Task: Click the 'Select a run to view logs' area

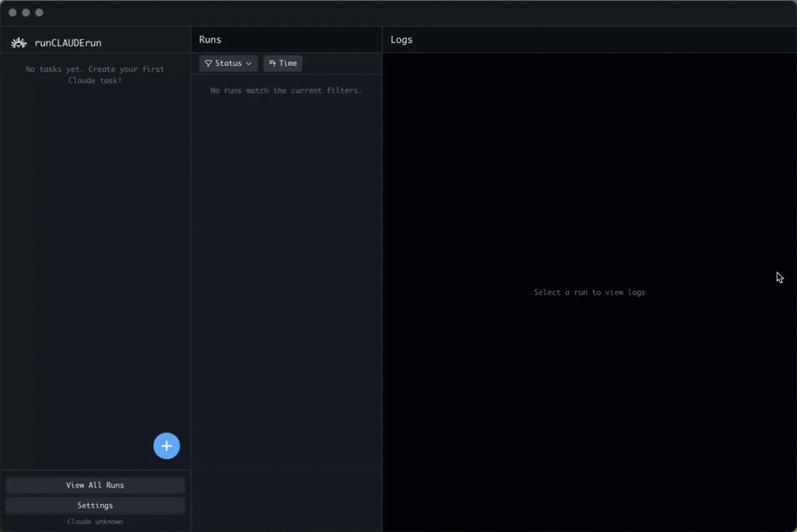Action: pos(590,292)
